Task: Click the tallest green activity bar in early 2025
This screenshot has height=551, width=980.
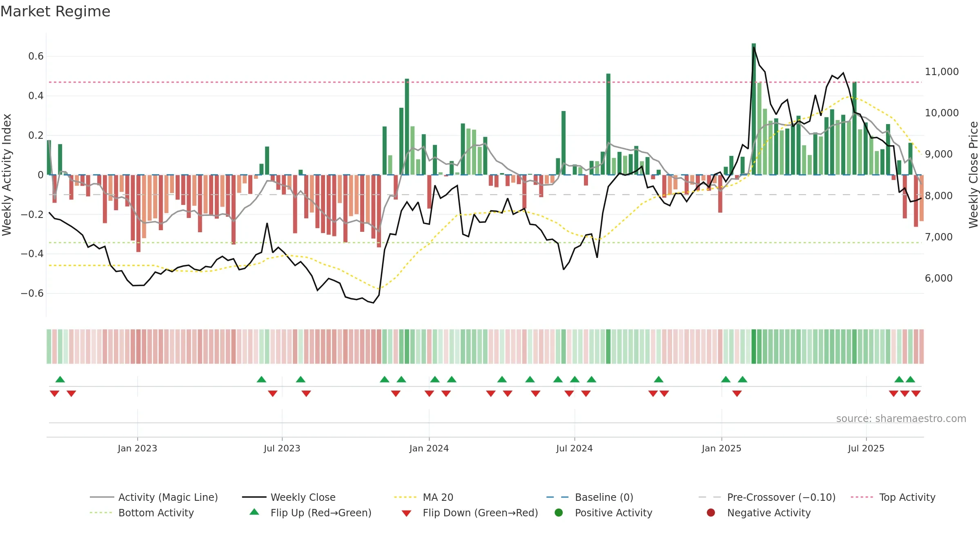Action: pyautogui.click(x=754, y=109)
